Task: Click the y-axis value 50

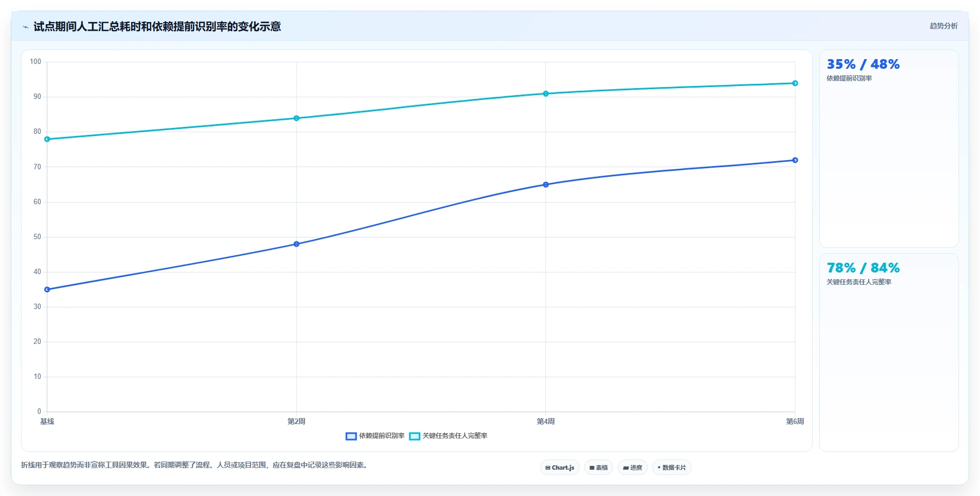Action: (37, 237)
